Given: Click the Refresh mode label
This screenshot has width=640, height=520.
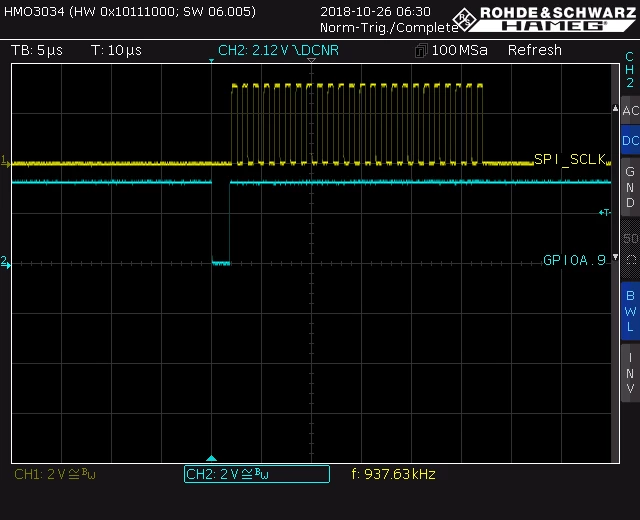Looking at the screenshot, I should click(x=535, y=50).
